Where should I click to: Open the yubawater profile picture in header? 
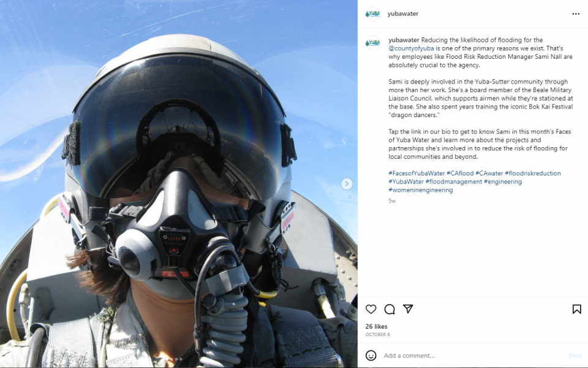[x=373, y=14]
